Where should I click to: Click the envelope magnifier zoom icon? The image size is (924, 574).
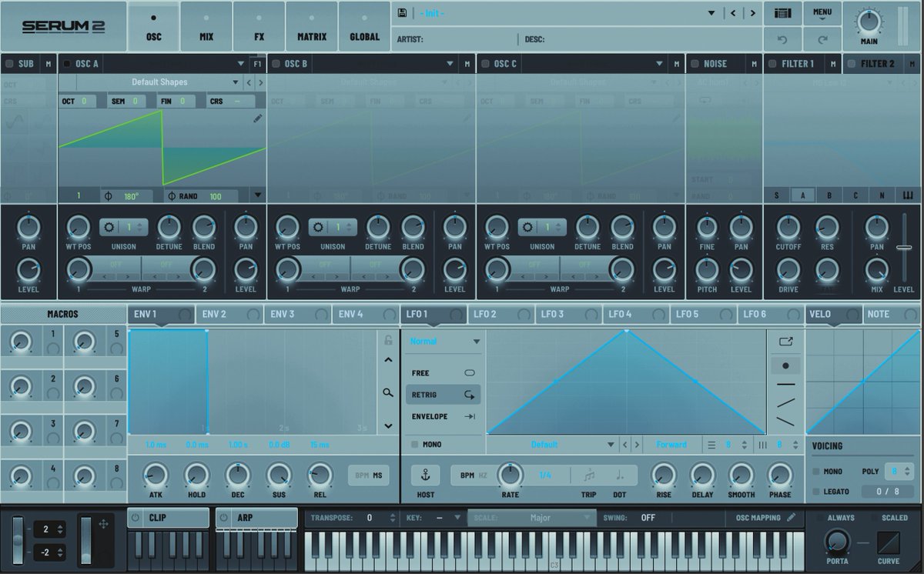point(389,392)
